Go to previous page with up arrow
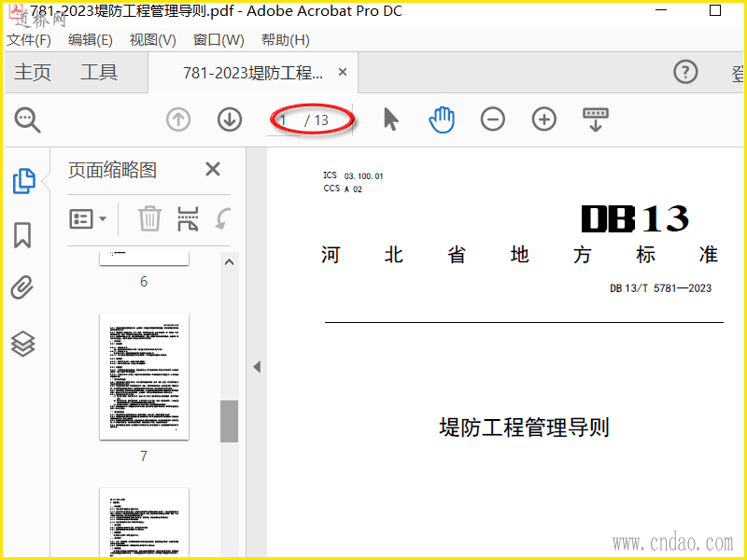 point(178,119)
